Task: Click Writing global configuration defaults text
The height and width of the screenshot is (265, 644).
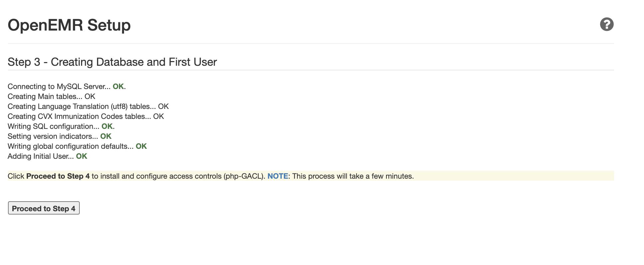Action: point(70,146)
